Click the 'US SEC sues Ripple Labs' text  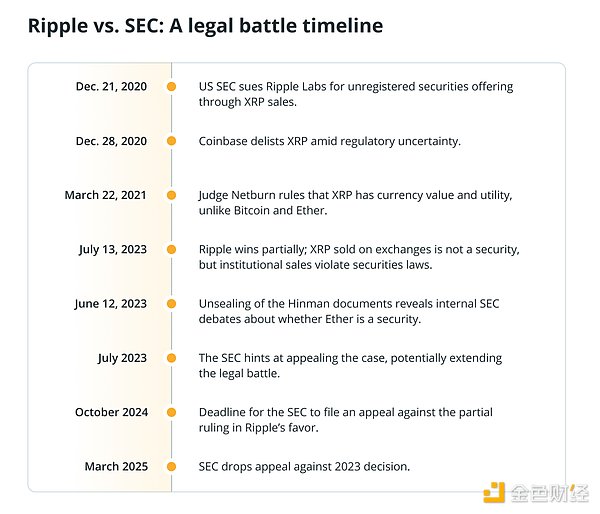[x=355, y=94]
